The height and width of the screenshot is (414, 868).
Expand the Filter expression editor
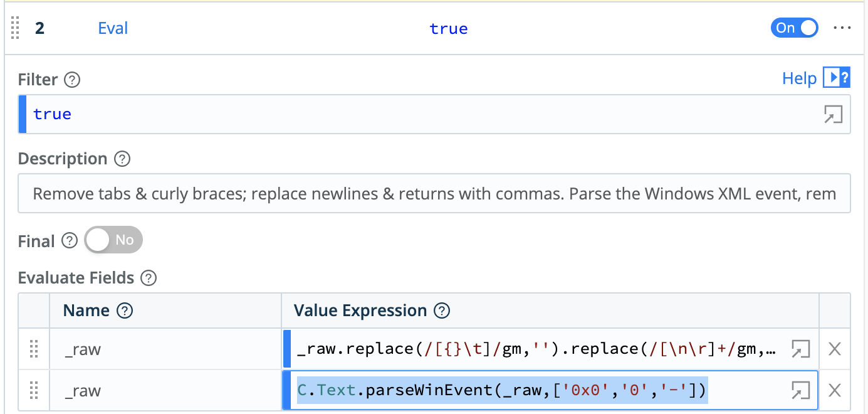click(x=833, y=114)
